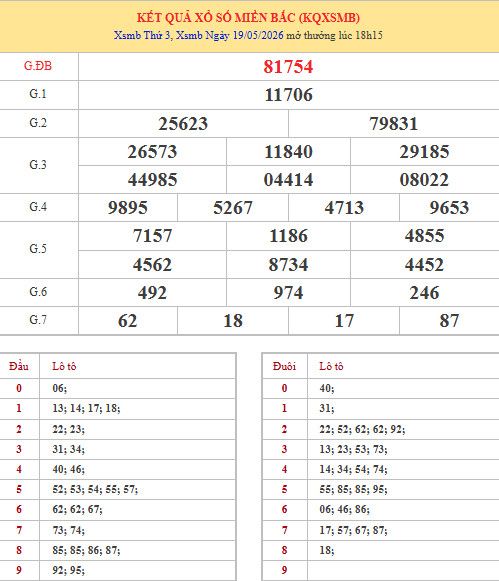The image size is (499, 581).
Task: Click the Đuôi column header
Action: coord(284,366)
